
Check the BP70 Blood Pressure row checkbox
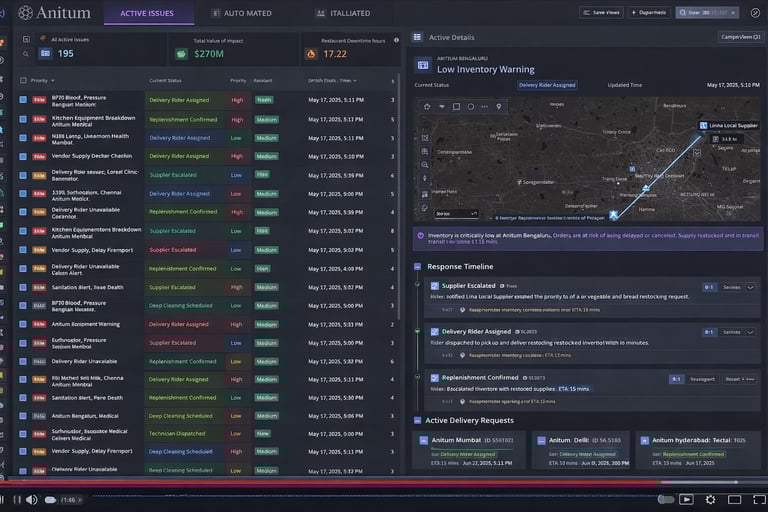23,99
